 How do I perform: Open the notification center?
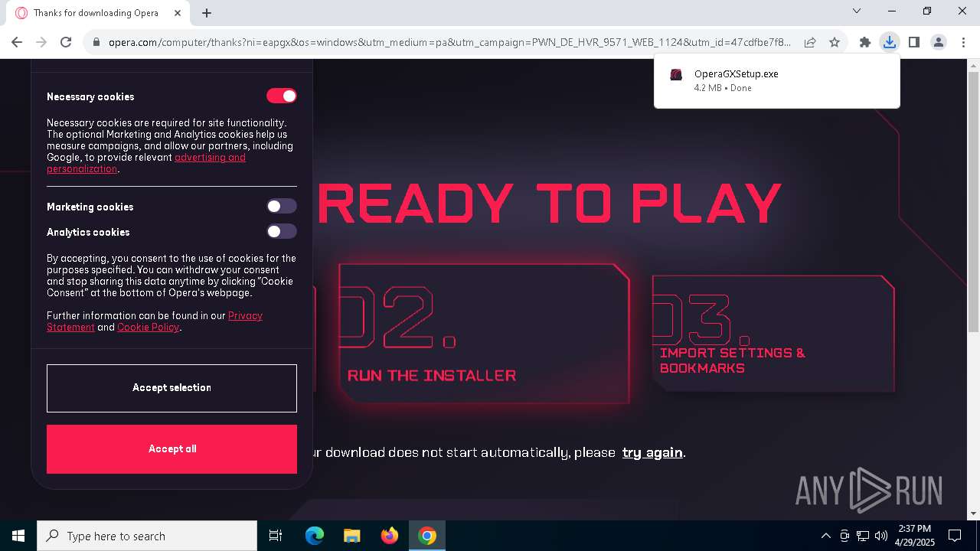955,536
